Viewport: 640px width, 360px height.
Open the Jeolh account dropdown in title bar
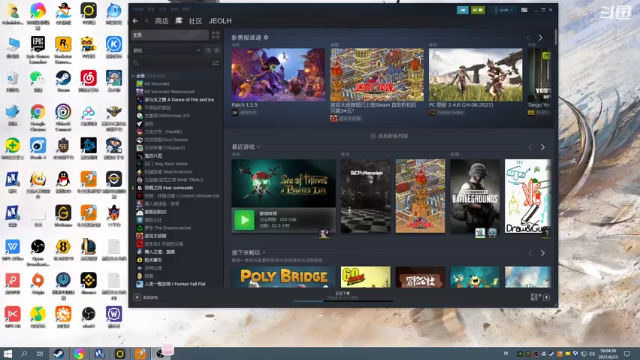(506, 10)
